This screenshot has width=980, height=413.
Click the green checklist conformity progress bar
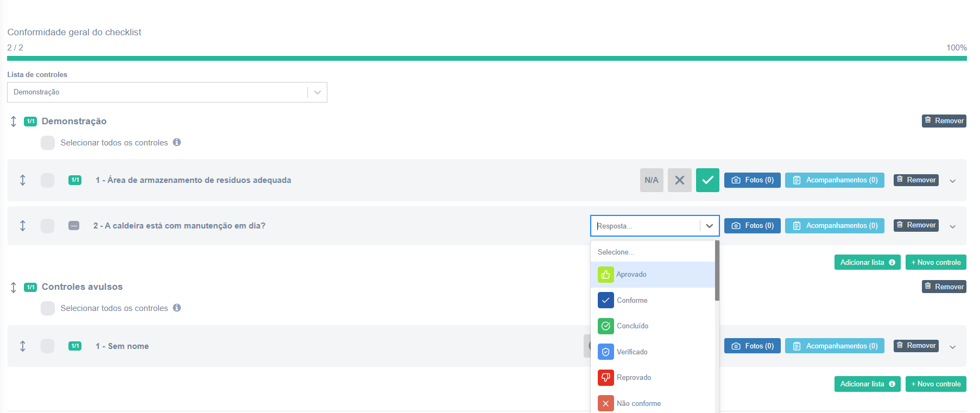point(487,58)
